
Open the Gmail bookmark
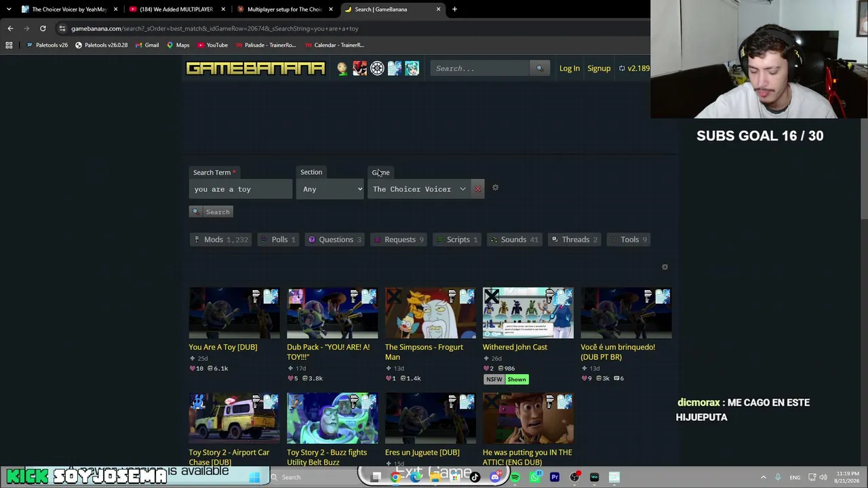tap(146, 45)
